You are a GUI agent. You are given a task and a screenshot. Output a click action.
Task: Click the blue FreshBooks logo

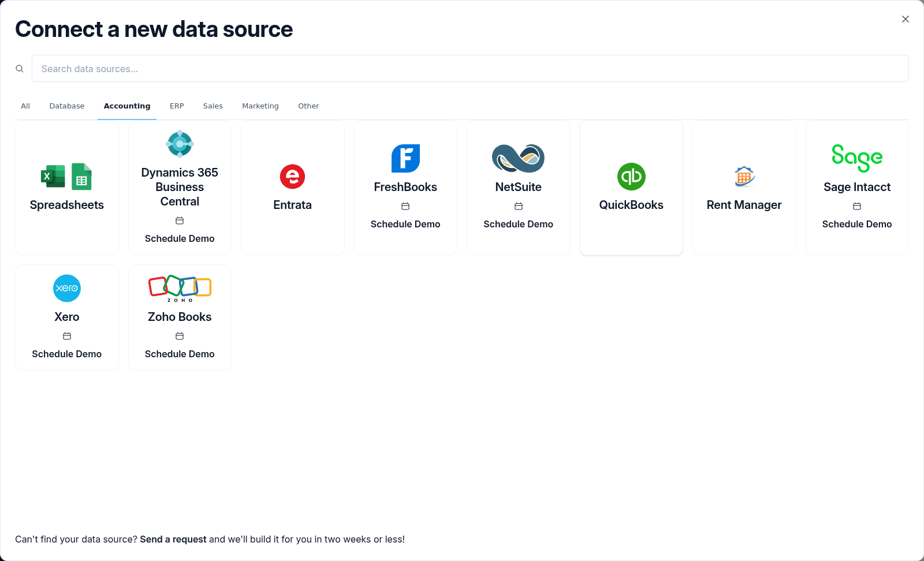[405, 158]
